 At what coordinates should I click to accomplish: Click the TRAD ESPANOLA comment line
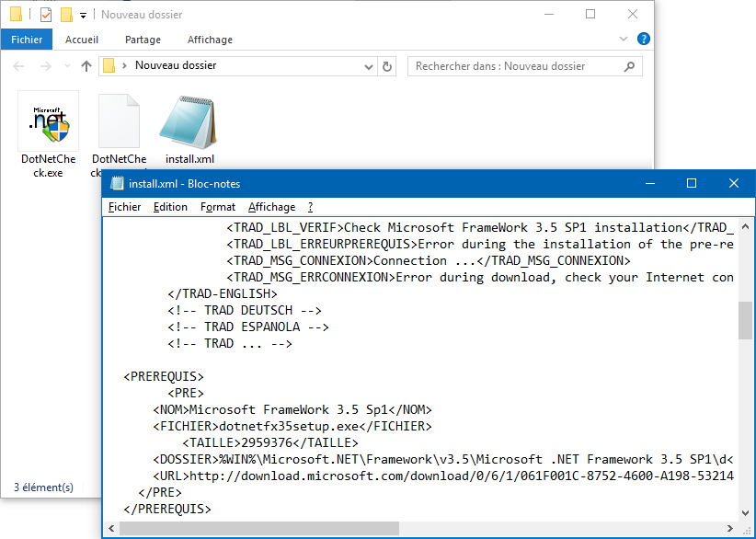click(248, 327)
